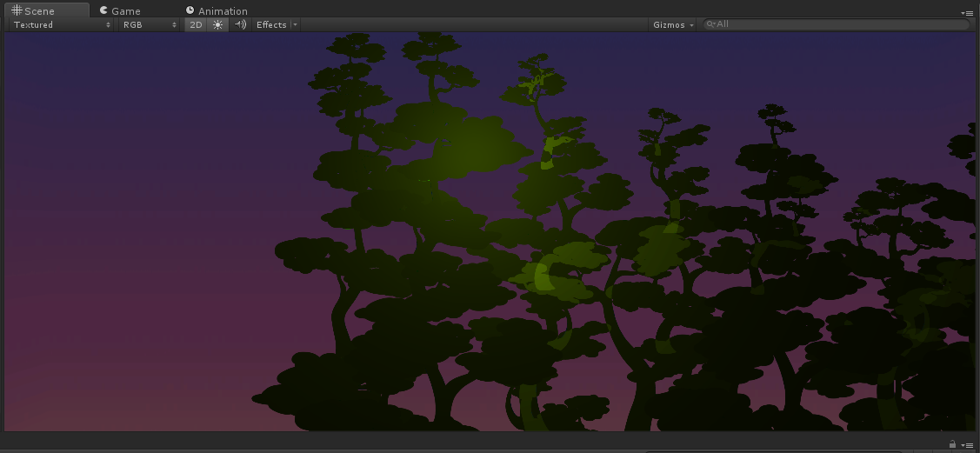Viewport: 980px width, 453px height.
Task: Open search filter magnifier dropdown
Action: pyautogui.click(x=710, y=23)
